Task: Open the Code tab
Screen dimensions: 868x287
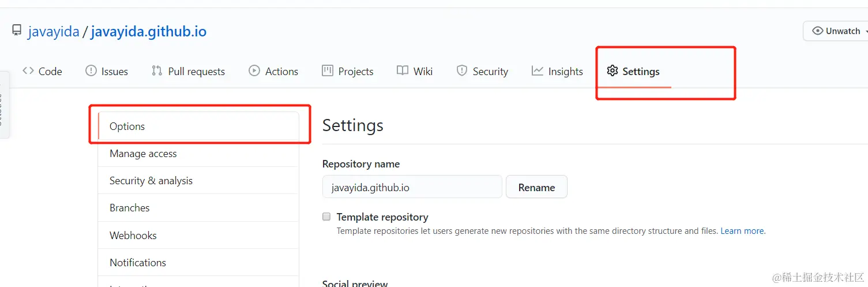Action: click(x=42, y=71)
